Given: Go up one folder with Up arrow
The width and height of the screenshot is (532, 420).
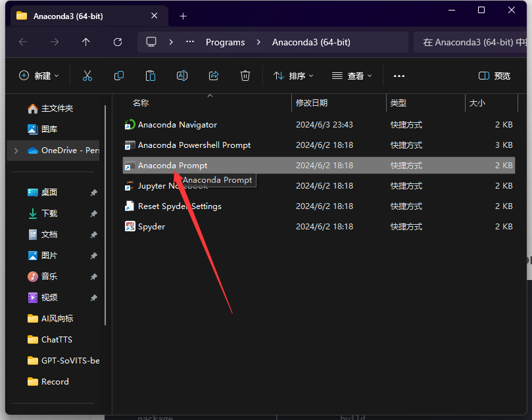Looking at the screenshot, I should coord(86,42).
